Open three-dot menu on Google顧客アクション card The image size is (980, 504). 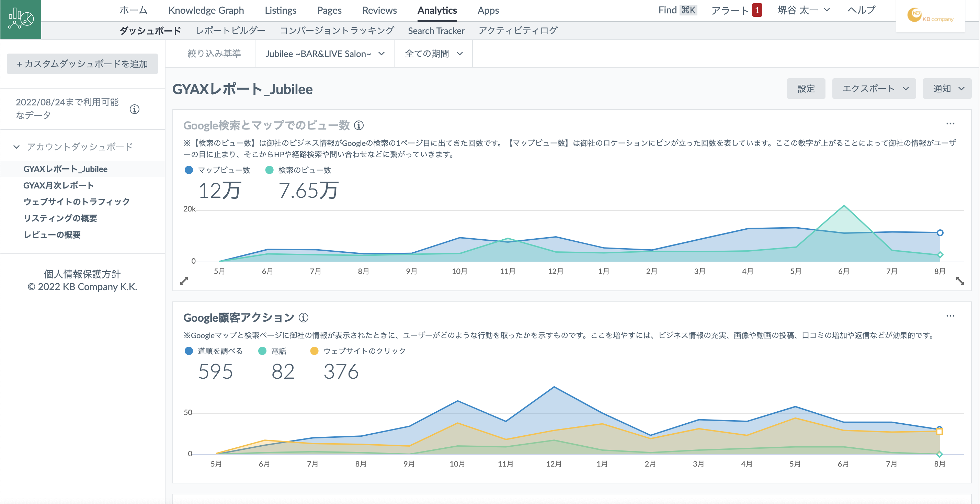[950, 316]
